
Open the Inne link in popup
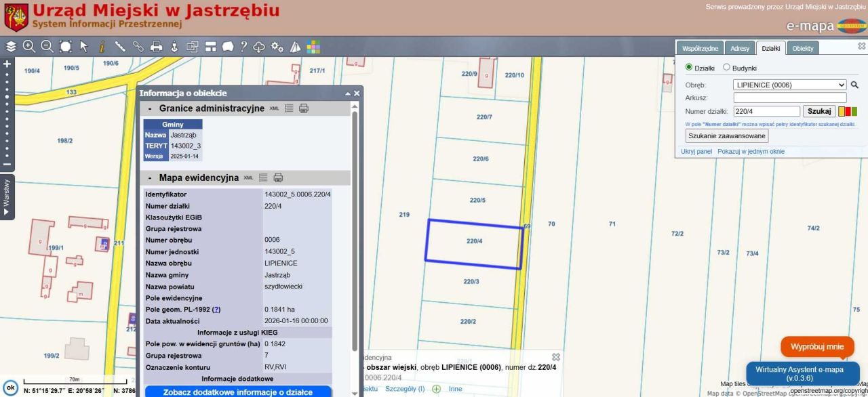(455, 389)
